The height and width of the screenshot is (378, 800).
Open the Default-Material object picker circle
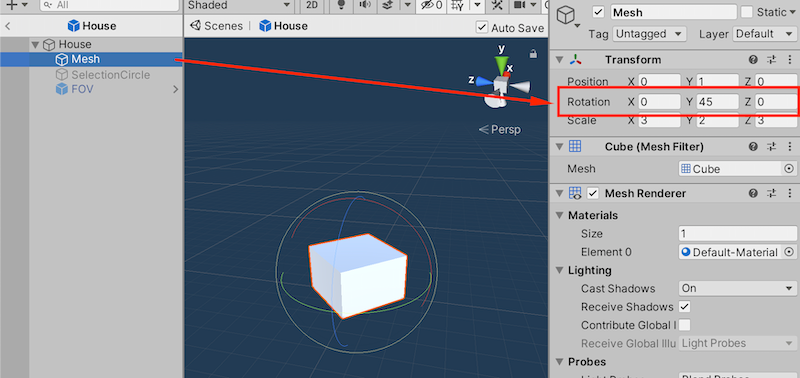point(789,252)
